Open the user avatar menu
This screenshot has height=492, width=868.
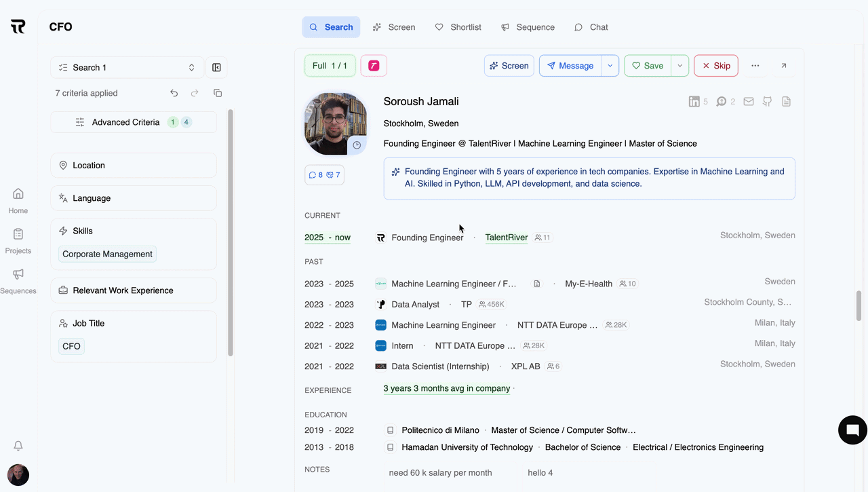click(x=18, y=475)
